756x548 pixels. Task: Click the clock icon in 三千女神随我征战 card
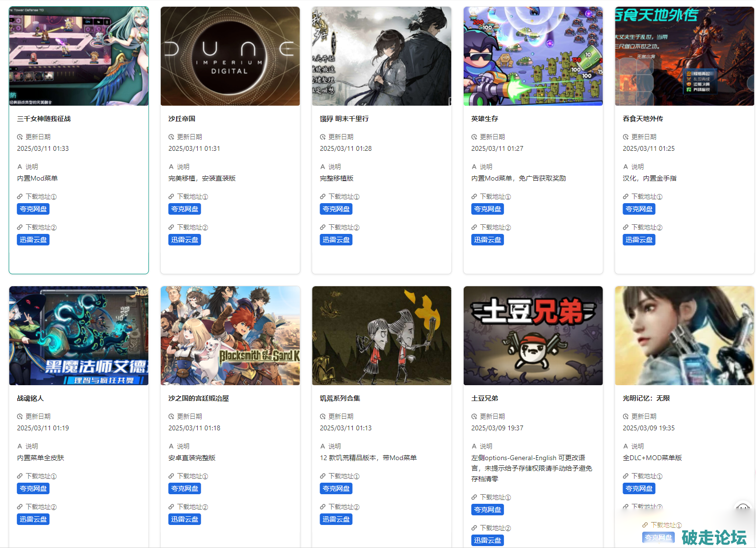[20, 137]
